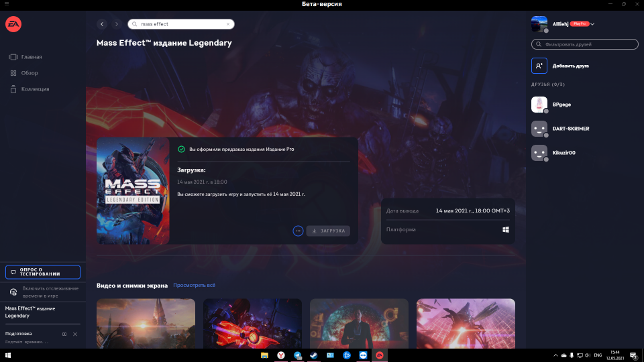The image size is (644, 362).
Task: Click BPgege avatar picture
Action: (539, 105)
